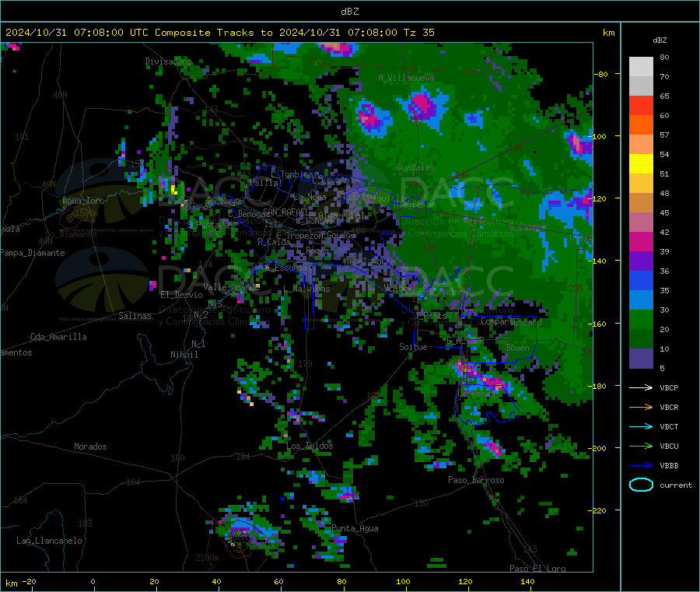The image size is (700, 592).
Task: Click the 'current' legend label
Action: (x=676, y=485)
